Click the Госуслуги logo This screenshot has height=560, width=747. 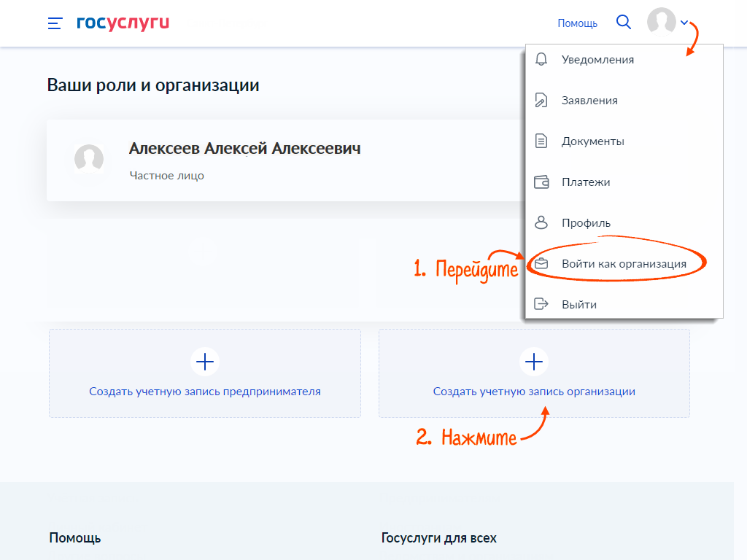pos(123,23)
